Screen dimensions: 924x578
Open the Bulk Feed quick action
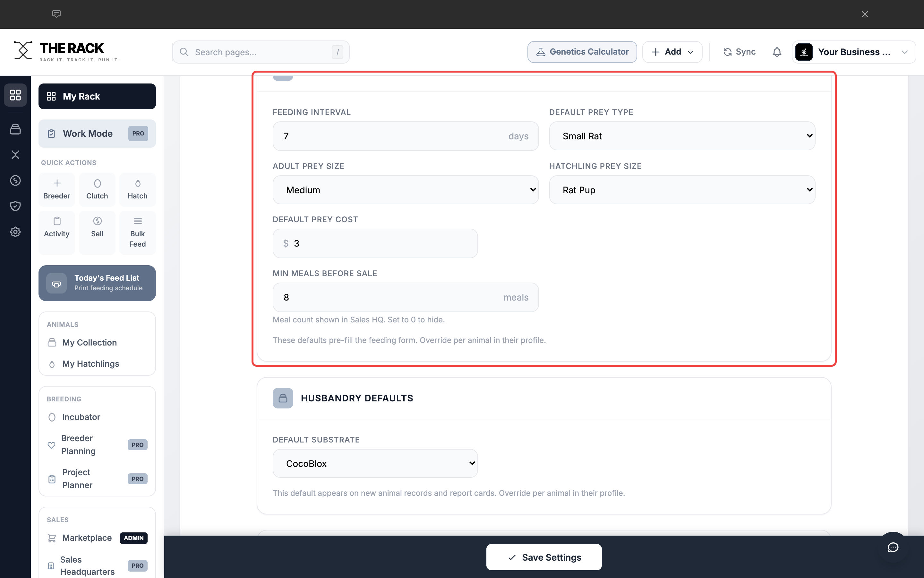[x=137, y=232]
